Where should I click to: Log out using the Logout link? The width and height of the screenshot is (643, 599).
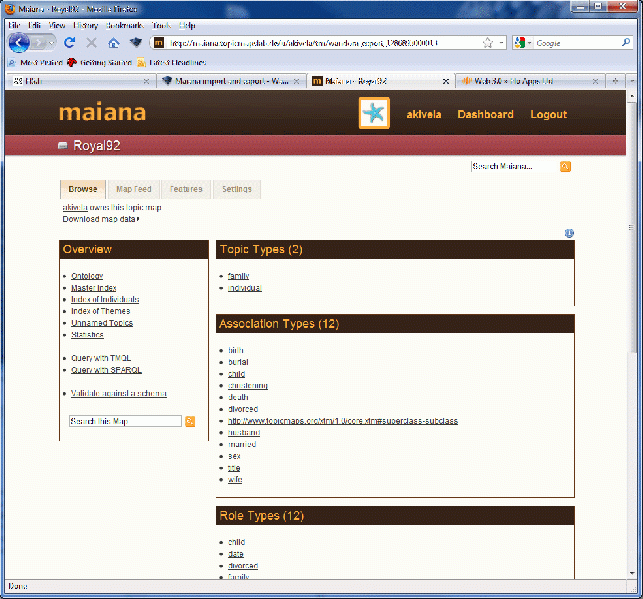tap(548, 114)
